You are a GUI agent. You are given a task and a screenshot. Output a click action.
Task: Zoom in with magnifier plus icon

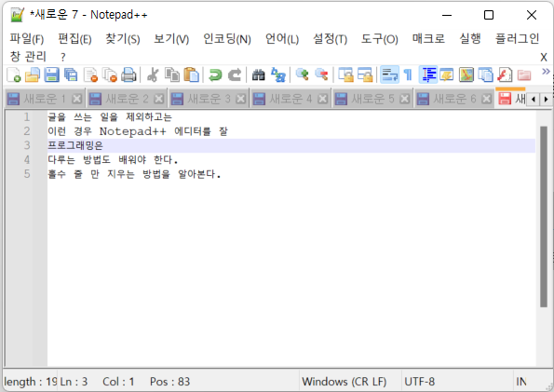pos(302,74)
